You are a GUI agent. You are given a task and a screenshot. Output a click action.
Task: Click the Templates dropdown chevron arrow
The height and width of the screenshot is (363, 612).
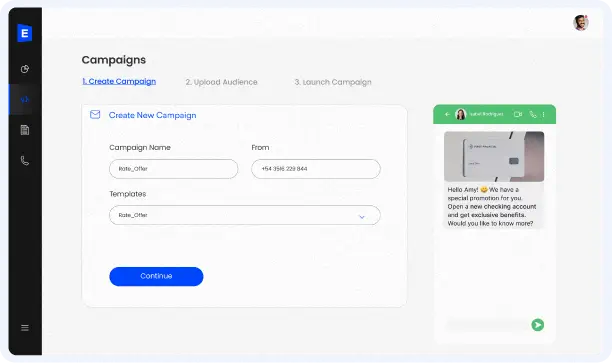(x=362, y=217)
